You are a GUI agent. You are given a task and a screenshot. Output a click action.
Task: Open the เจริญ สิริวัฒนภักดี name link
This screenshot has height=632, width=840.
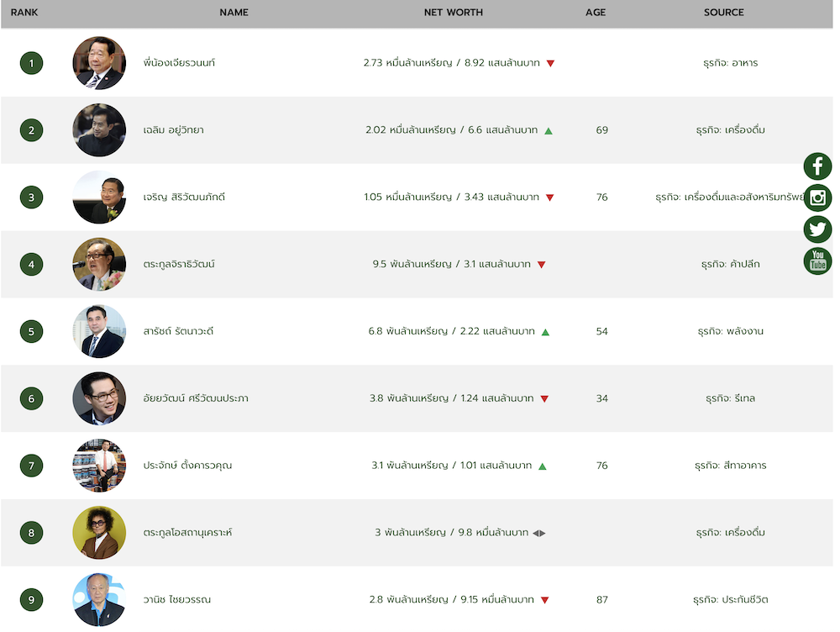[x=185, y=197]
